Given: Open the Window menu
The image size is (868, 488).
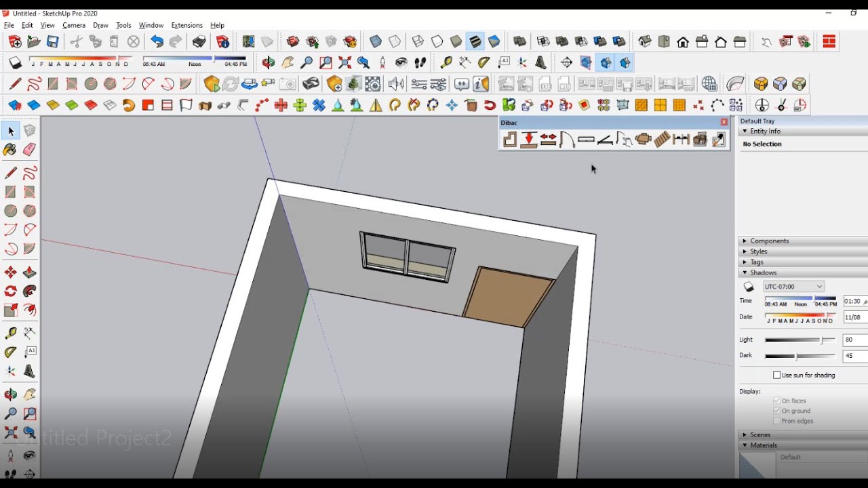Looking at the screenshot, I should (x=151, y=25).
